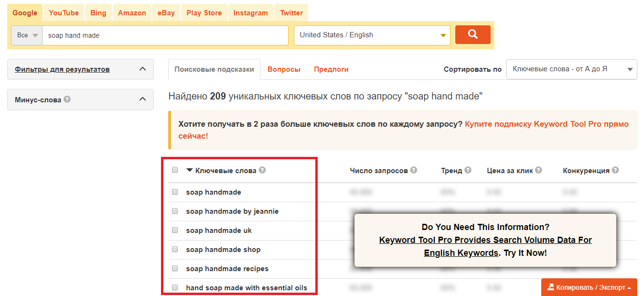Click help icon next to Минус-слова
Screen dimensions: 644x296
[67, 99]
